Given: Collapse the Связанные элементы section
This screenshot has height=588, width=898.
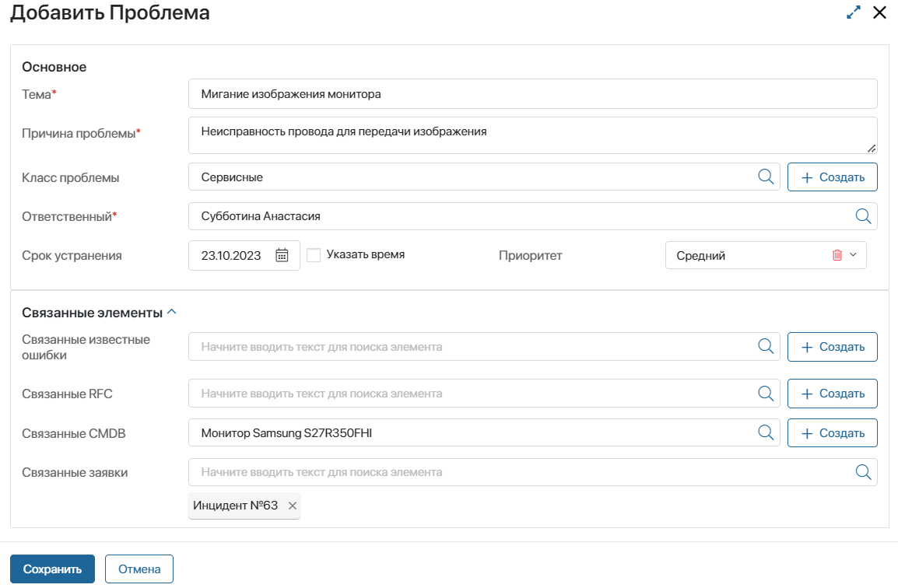Looking at the screenshot, I should (172, 312).
